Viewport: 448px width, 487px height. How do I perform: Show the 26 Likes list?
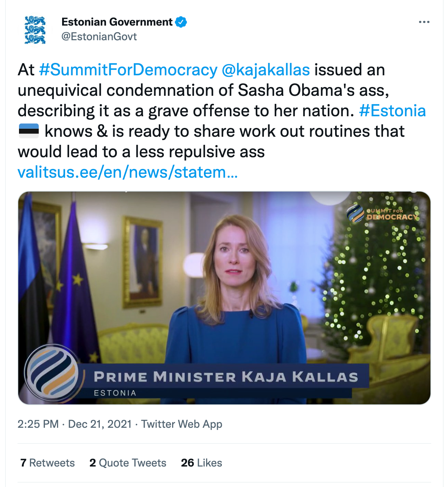pos(201,463)
